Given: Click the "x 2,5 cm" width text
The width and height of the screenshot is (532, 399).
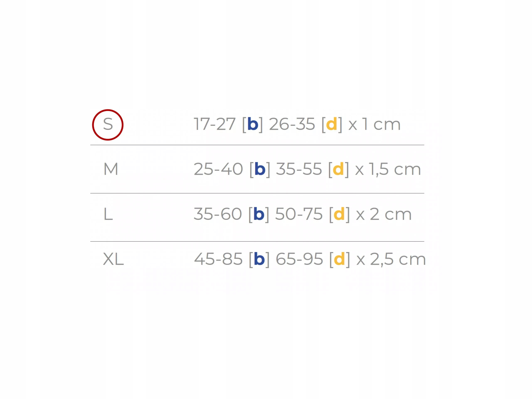Looking at the screenshot, I should coord(391,259).
